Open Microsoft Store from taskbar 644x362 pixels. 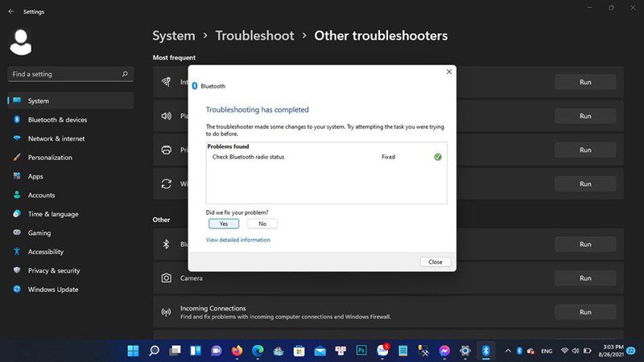pos(299,351)
